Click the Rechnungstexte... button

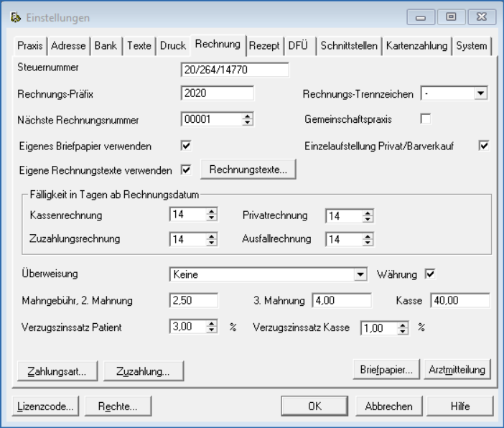248,170
